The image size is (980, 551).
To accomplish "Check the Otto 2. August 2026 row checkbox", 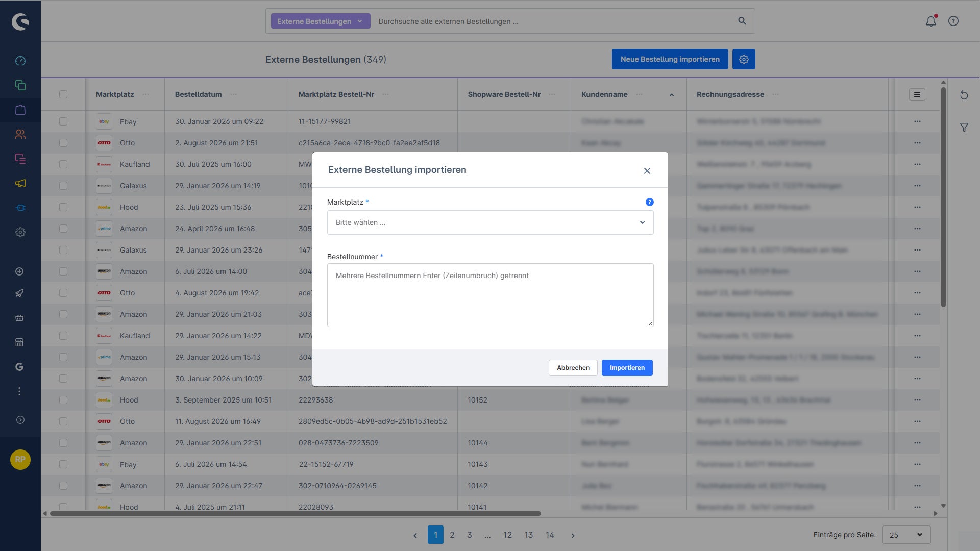I will point(63,143).
